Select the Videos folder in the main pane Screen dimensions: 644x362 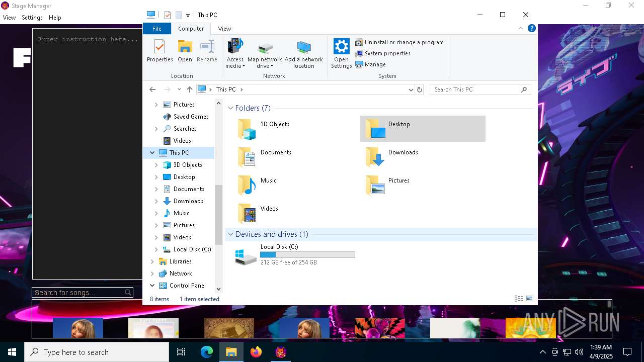[x=294, y=213]
